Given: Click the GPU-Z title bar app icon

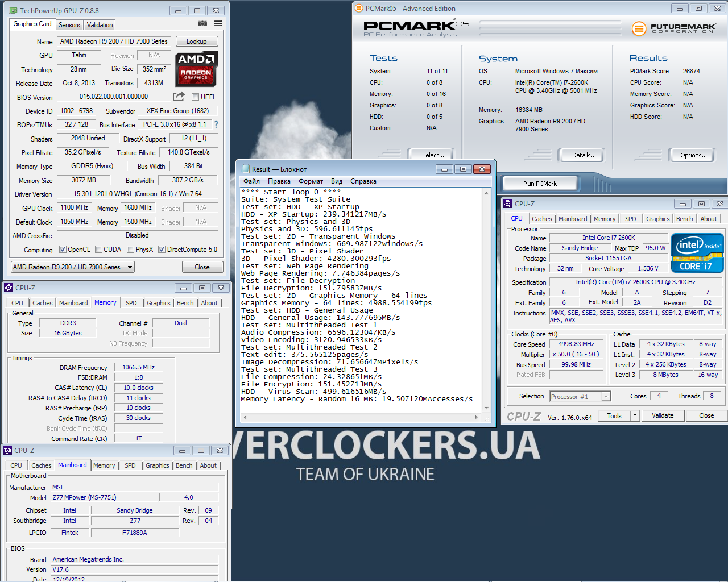Looking at the screenshot, I should pos(14,10).
